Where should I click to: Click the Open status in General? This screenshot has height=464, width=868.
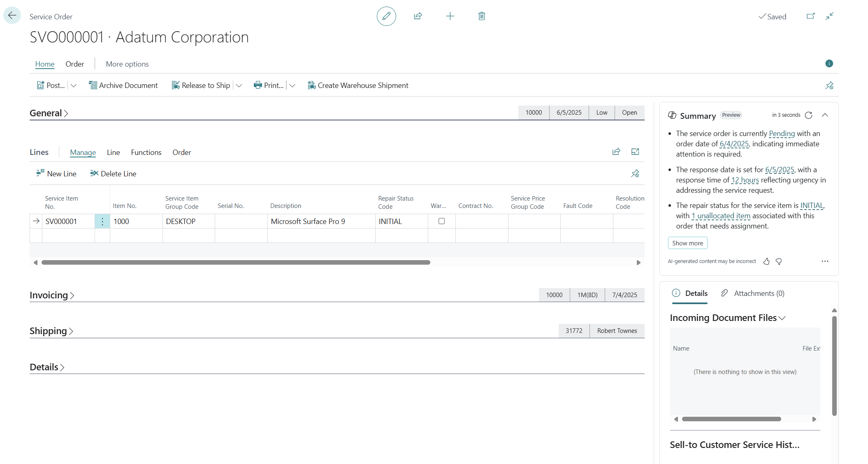629,113
